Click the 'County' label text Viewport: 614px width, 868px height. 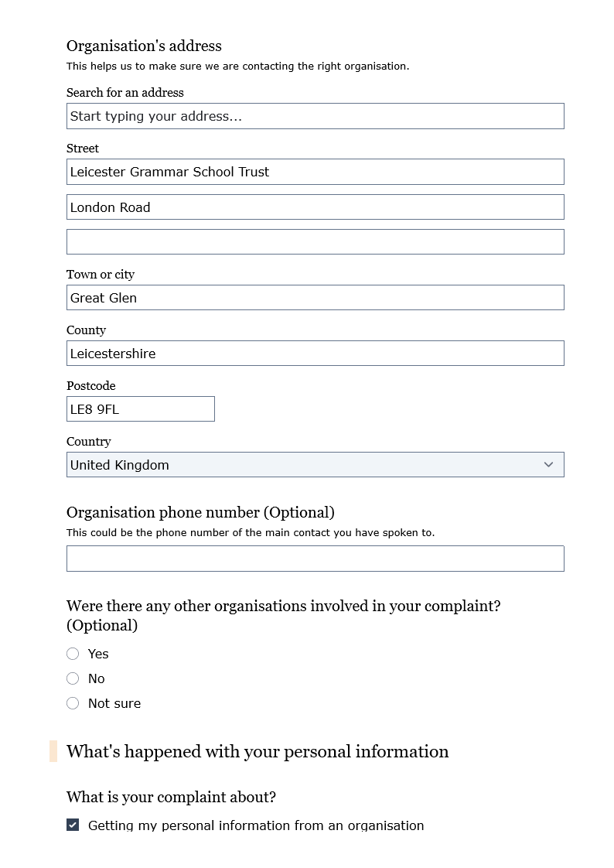(86, 330)
